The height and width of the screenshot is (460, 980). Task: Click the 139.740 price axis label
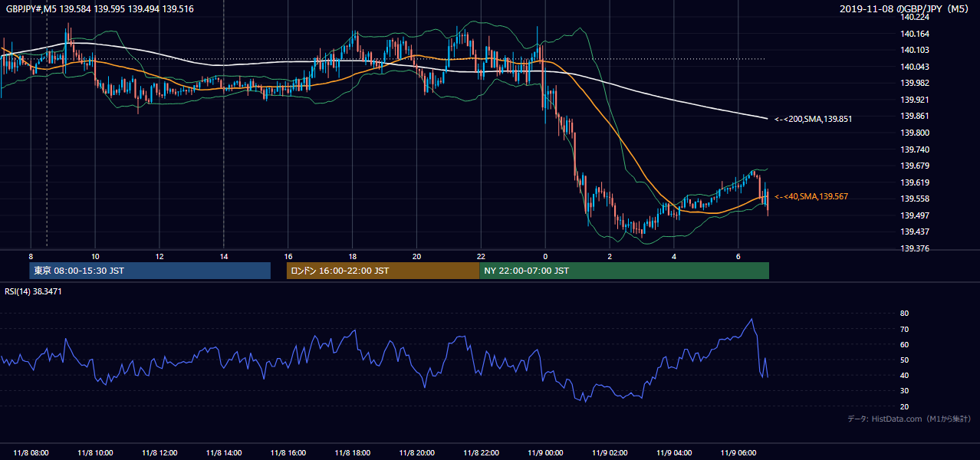[x=915, y=150]
